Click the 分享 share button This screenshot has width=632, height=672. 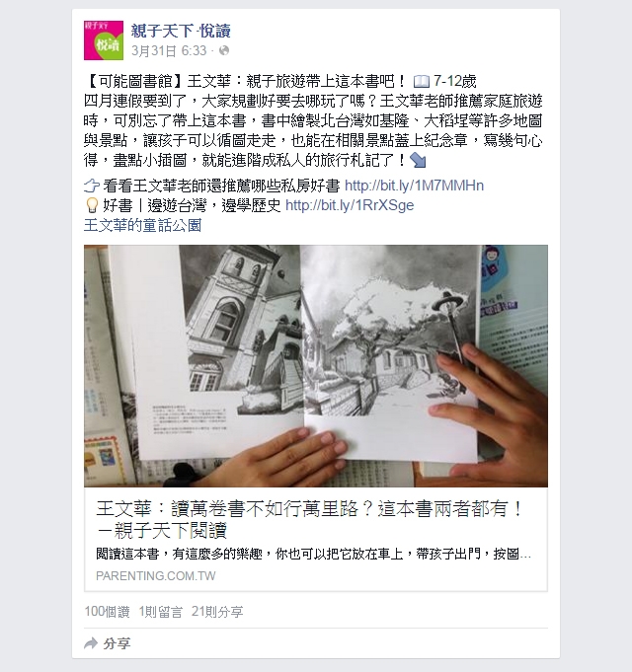click(108, 643)
